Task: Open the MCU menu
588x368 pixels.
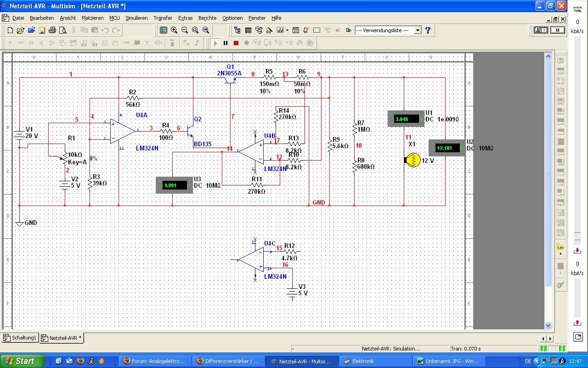Action: pyautogui.click(x=114, y=18)
